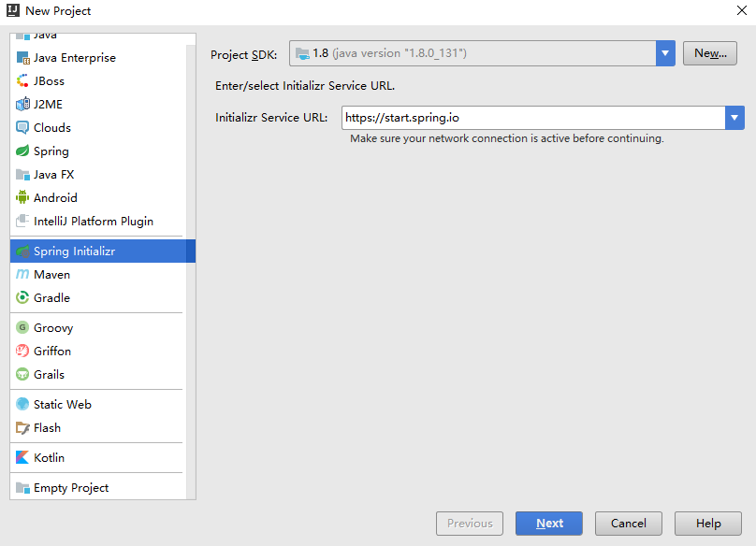This screenshot has width=756, height=546.
Task: Click the Initializr Service URL text field
Action: coord(533,118)
